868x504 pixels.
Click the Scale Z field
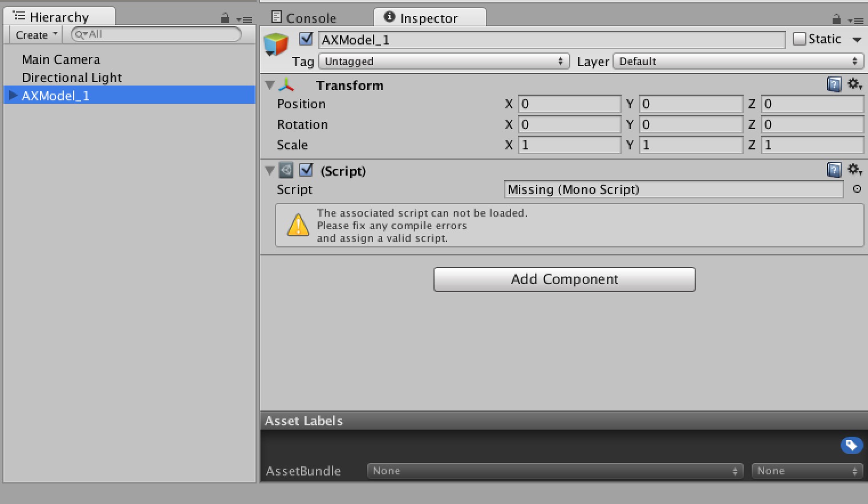812,145
